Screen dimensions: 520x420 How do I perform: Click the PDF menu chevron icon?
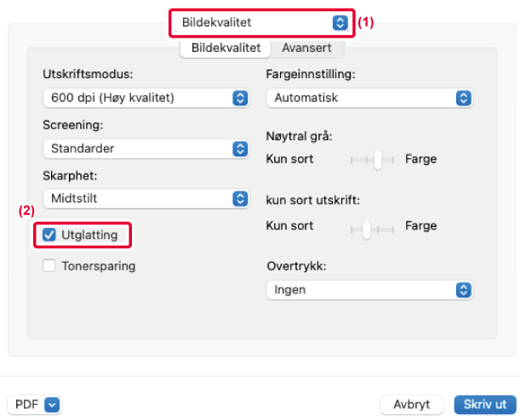point(51,405)
